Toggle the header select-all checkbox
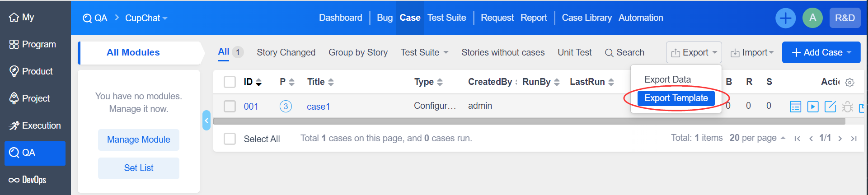868x195 pixels. click(x=230, y=82)
